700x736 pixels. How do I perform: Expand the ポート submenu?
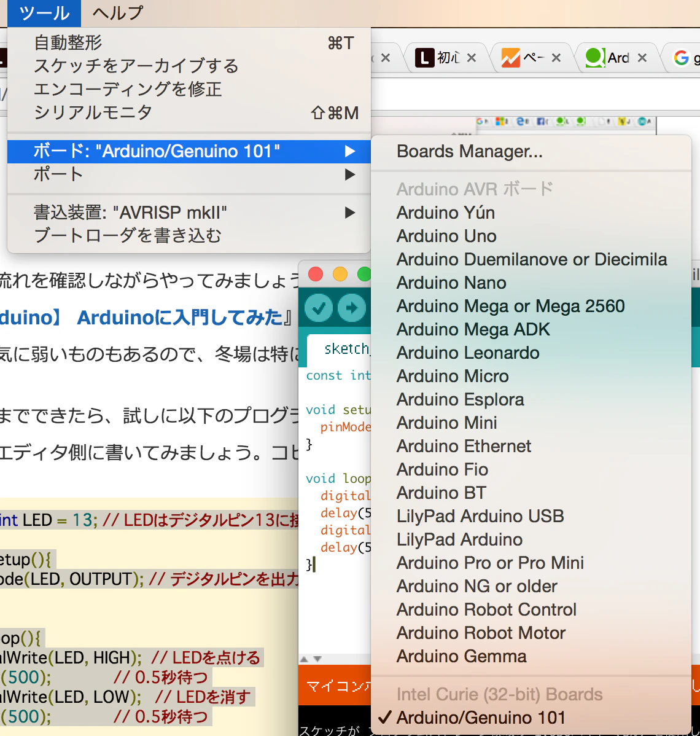click(x=189, y=174)
